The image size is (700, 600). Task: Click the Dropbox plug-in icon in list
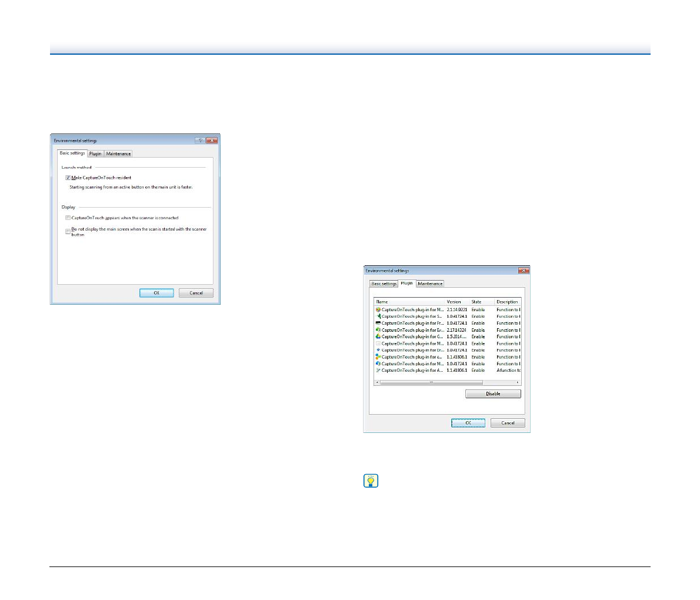pos(378,350)
